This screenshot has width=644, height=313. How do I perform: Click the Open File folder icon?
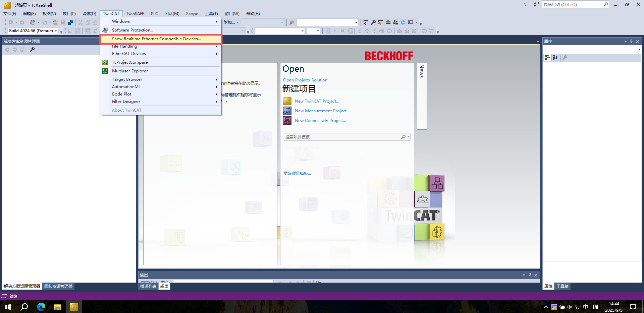[56, 22]
